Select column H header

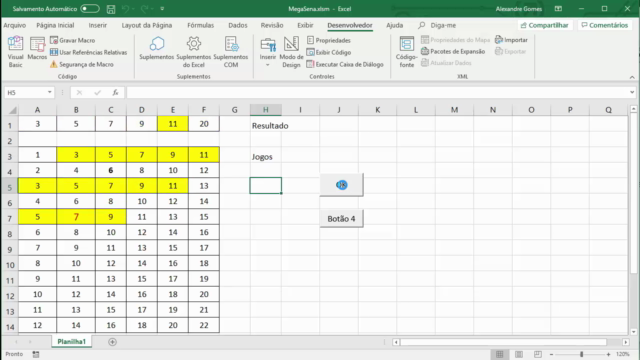click(266, 110)
